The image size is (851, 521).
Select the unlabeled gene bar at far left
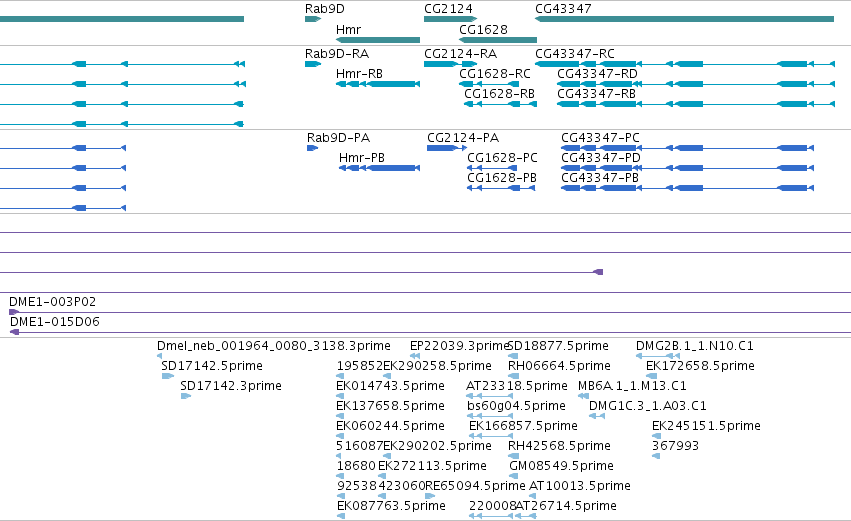coord(122,19)
